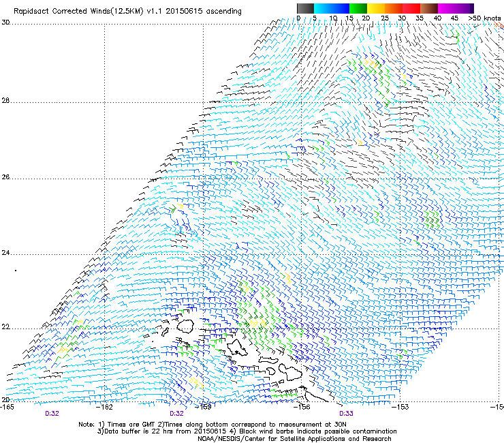Click the '25' label under the color legend
This screenshot has height=443, width=504.
pos(384,18)
